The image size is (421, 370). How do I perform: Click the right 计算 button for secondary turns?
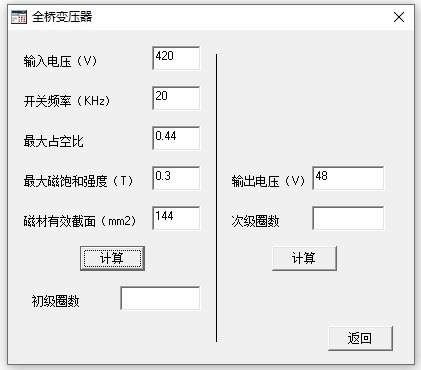click(304, 258)
